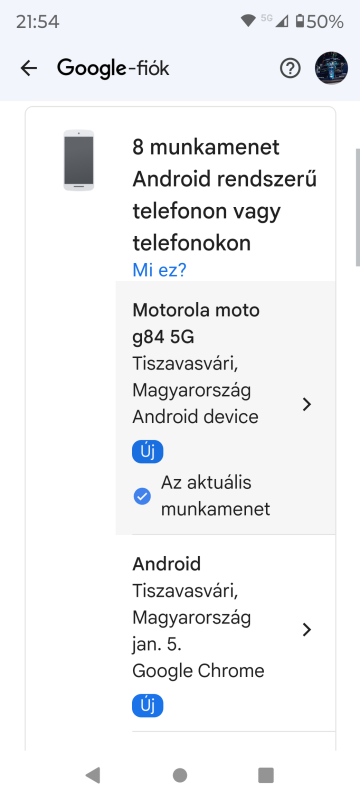
Task: Tap the back arrow in header
Action: (x=29, y=68)
